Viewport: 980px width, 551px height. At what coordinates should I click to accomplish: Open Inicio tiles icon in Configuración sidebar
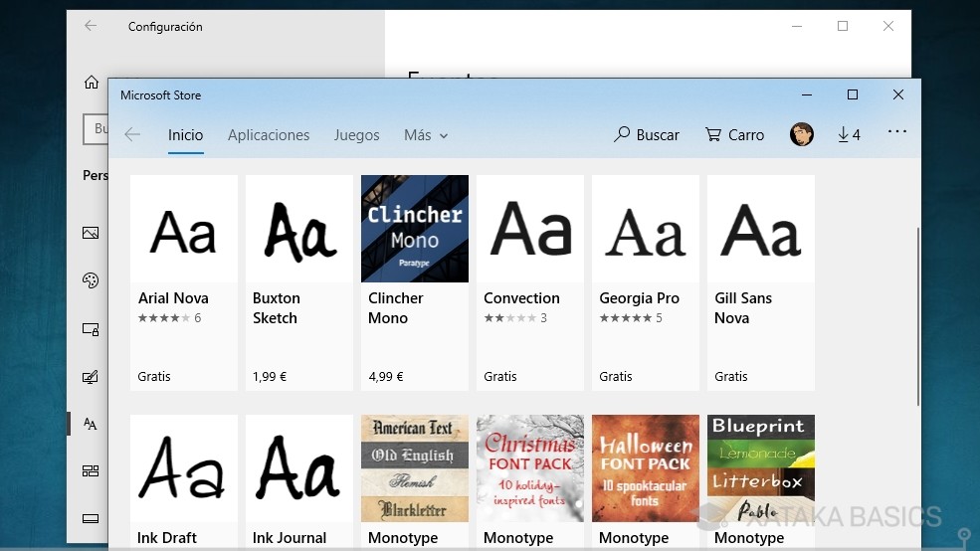[x=91, y=471]
